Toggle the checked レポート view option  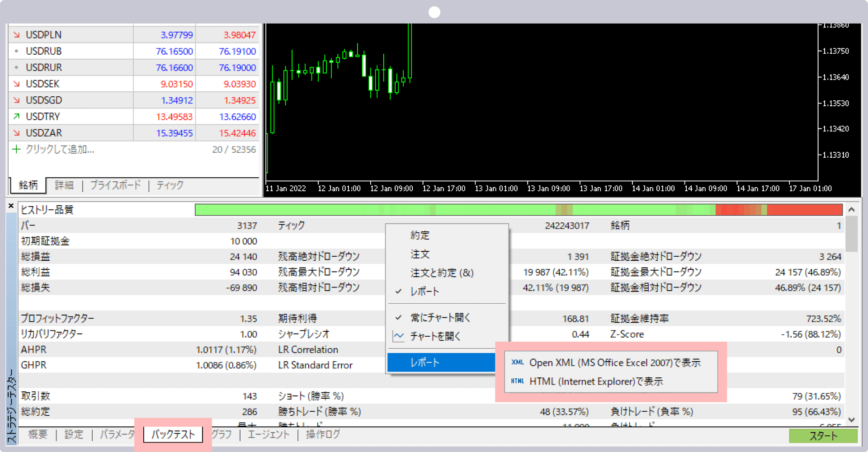click(448, 292)
